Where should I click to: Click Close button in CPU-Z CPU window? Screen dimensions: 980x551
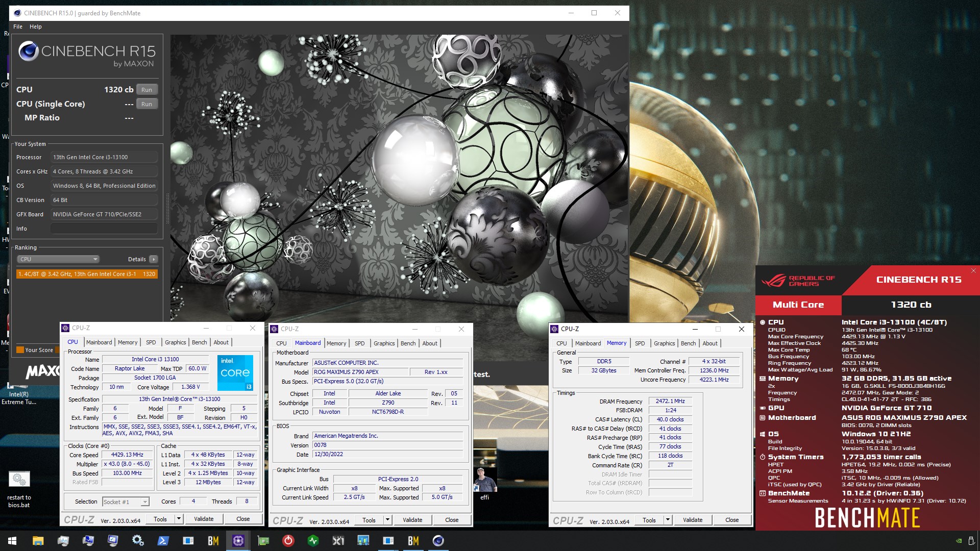[243, 519]
